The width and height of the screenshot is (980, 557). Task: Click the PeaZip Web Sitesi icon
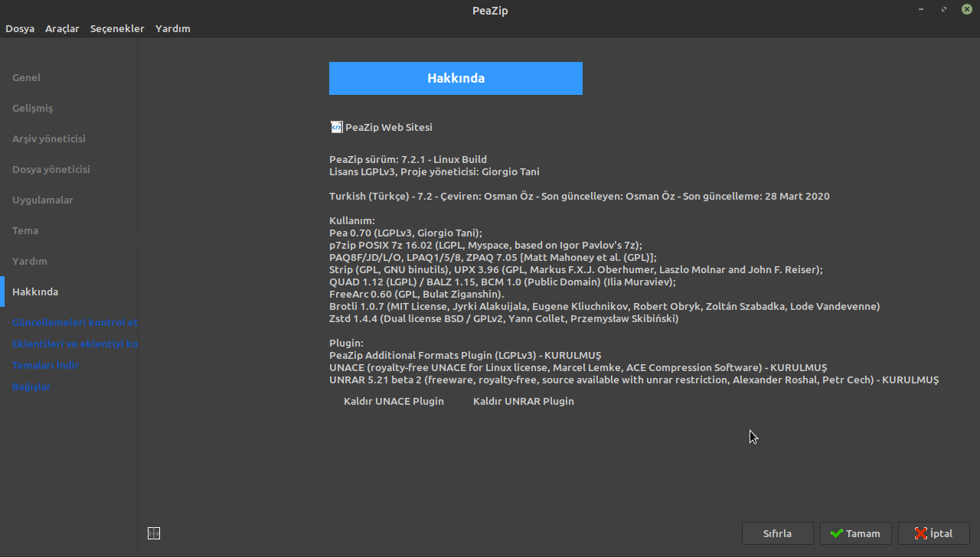coord(336,127)
